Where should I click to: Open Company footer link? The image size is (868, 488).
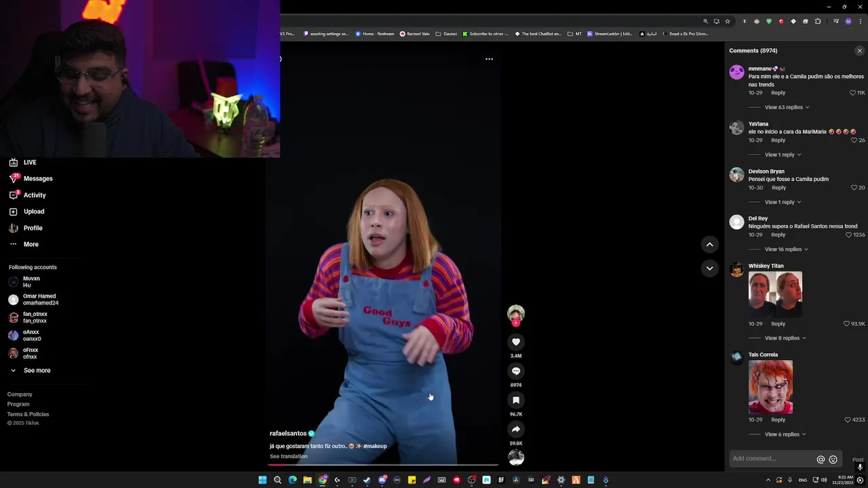(20, 394)
